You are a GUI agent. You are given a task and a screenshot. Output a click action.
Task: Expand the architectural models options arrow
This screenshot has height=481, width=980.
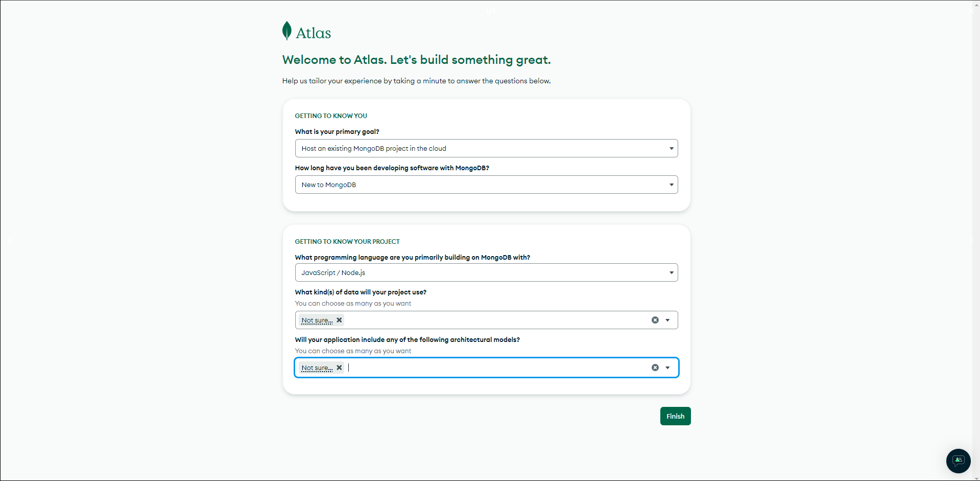(x=667, y=368)
